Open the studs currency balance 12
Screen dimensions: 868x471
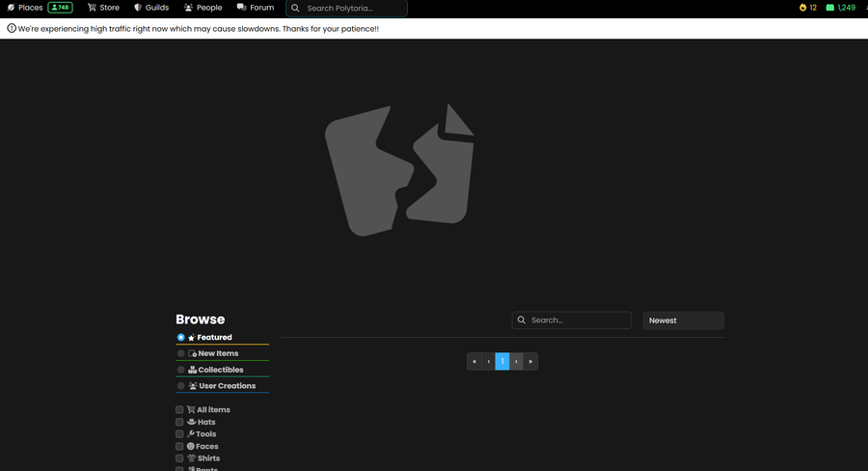808,8
